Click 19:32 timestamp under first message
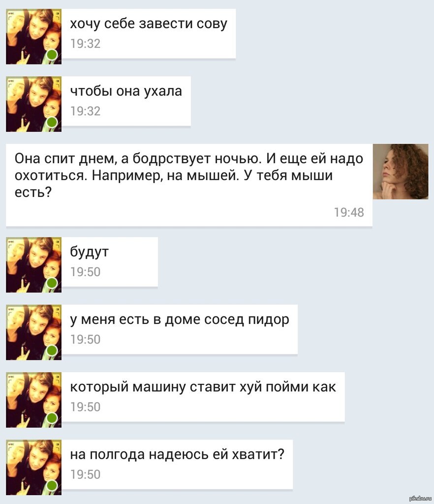Viewport: 434px width, 504px height. tap(86, 43)
